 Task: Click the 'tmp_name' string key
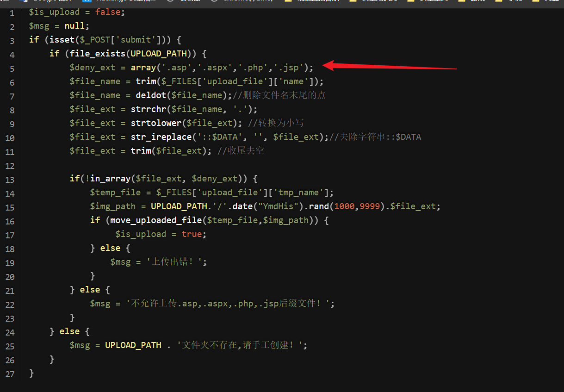coord(301,193)
